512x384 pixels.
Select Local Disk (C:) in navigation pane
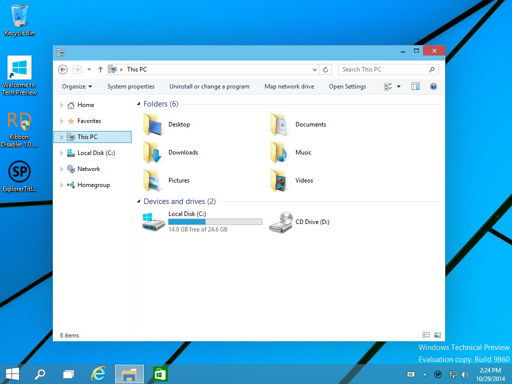(x=96, y=153)
